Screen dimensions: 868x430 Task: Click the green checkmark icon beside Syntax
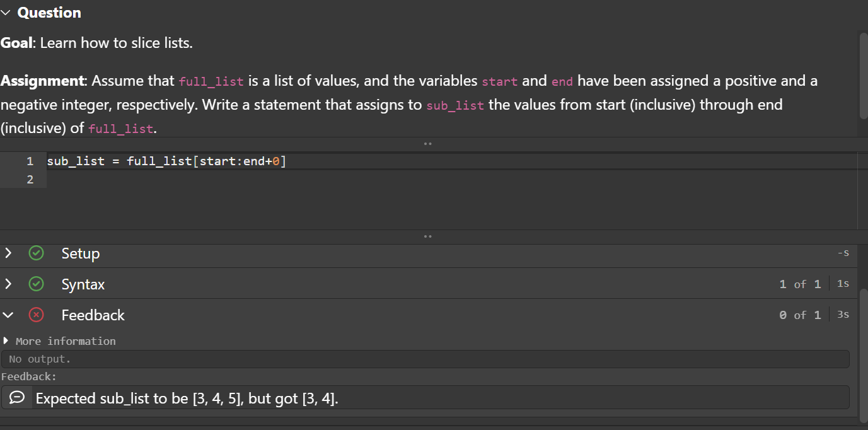36,284
